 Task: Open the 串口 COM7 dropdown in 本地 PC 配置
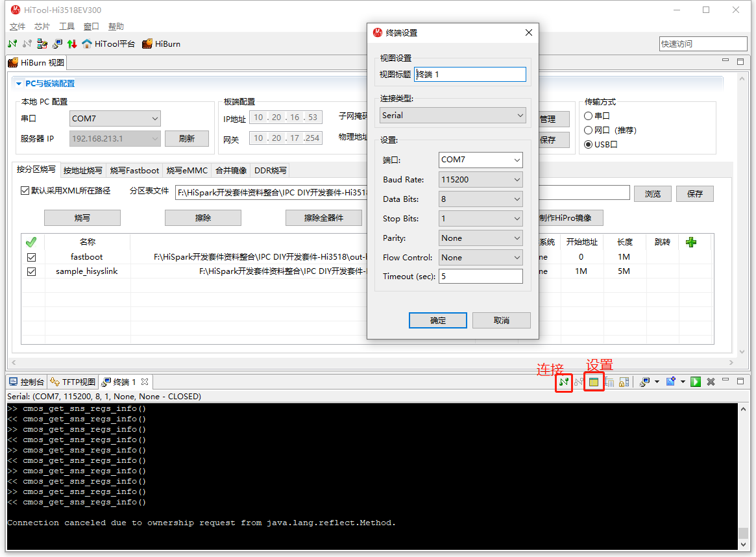tap(116, 119)
